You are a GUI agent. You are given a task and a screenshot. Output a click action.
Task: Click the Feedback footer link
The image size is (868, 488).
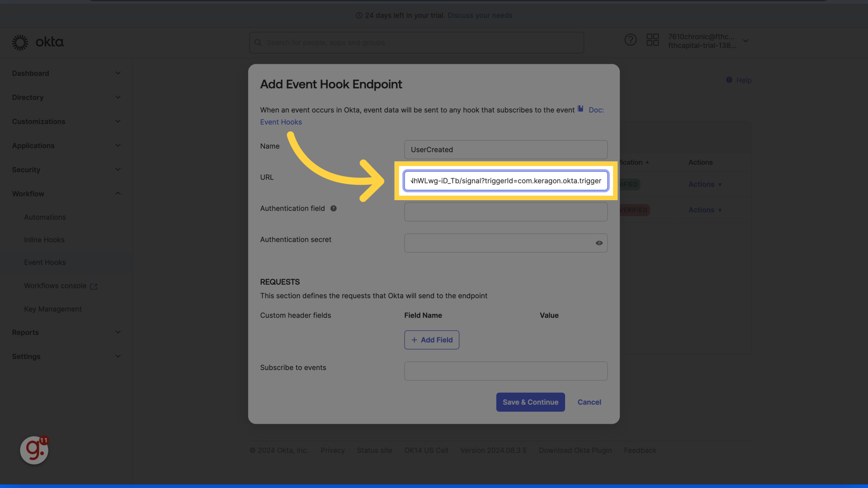click(x=640, y=450)
